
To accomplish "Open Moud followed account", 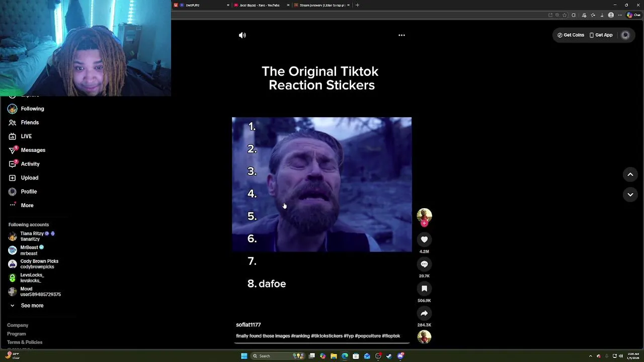I will (x=35, y=292).
